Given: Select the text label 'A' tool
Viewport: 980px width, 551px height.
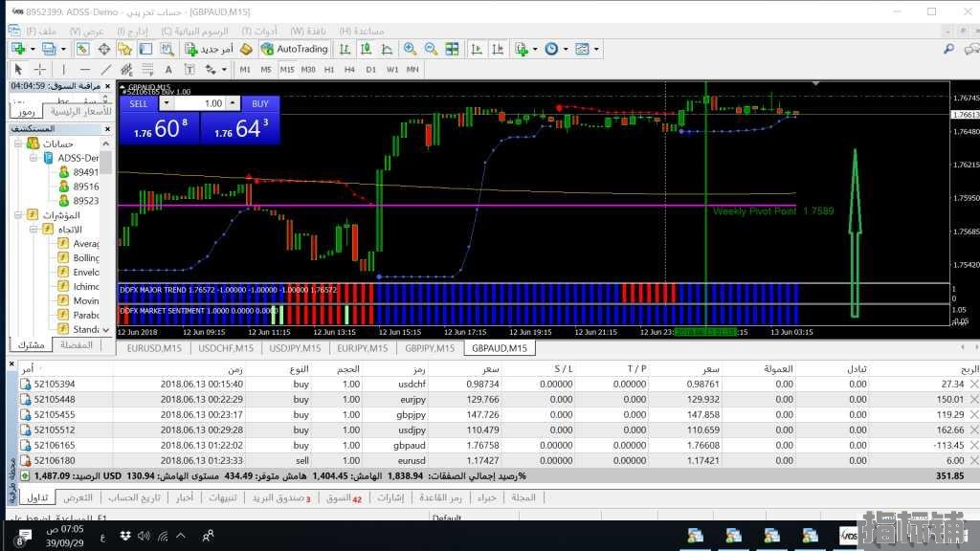Looking at the screenshot, I should coord(168,70).
